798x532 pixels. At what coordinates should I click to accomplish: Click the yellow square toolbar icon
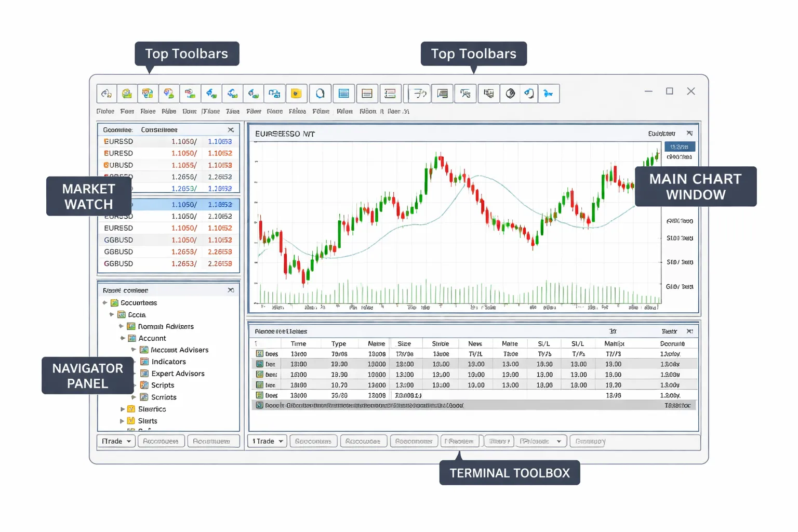pyautogui.click(x=296, y=94)
